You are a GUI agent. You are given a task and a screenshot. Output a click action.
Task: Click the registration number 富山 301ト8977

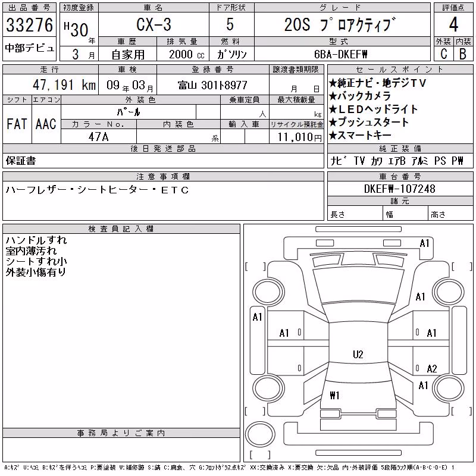click(212, 85)
